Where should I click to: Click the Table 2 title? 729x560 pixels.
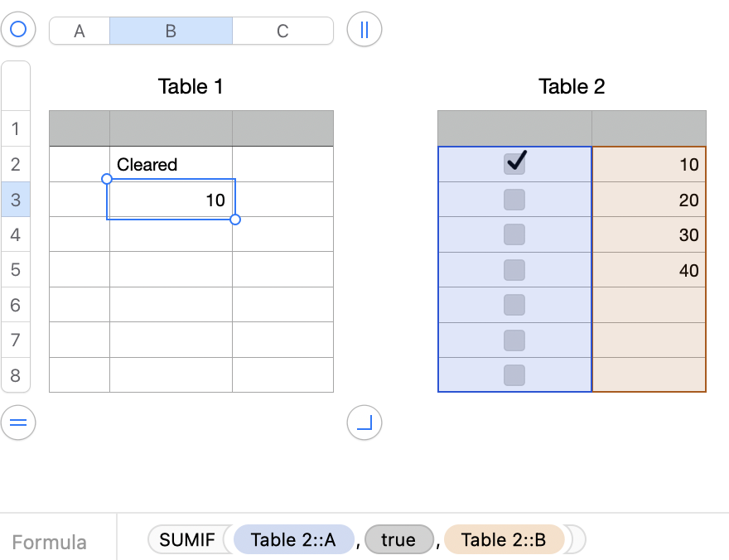click(x=572, y=86)
